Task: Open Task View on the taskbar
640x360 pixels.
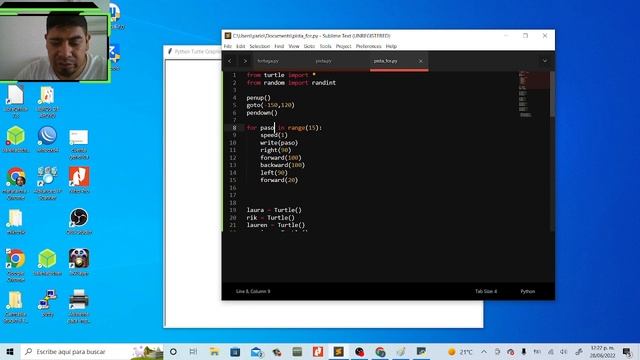Action: pyautogui.click(x=193, y=351)
